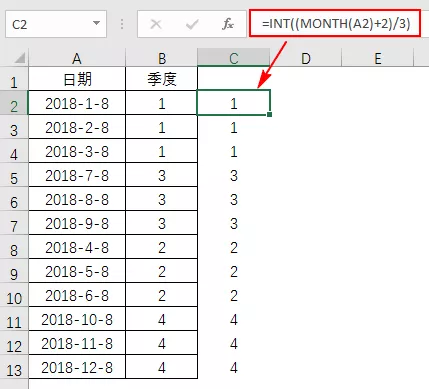Screen dimensions: 429x389
Task: Select row 2 header
Action: (x=14, y=103)
